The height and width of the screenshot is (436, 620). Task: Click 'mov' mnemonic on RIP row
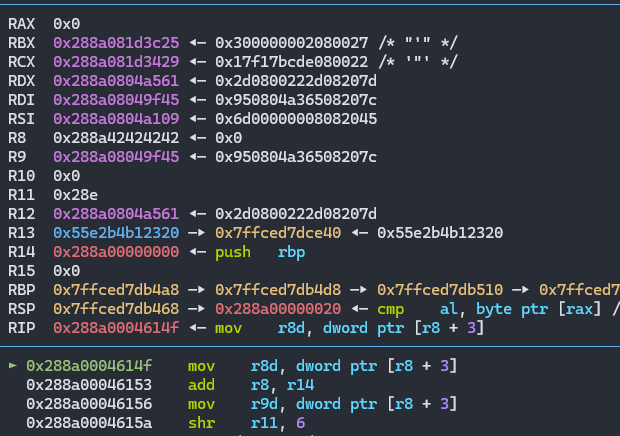click(229, 328)
